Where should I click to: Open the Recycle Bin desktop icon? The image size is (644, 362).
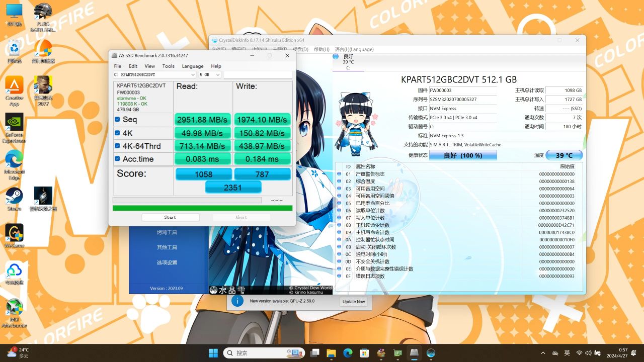(x=14, y=52)
